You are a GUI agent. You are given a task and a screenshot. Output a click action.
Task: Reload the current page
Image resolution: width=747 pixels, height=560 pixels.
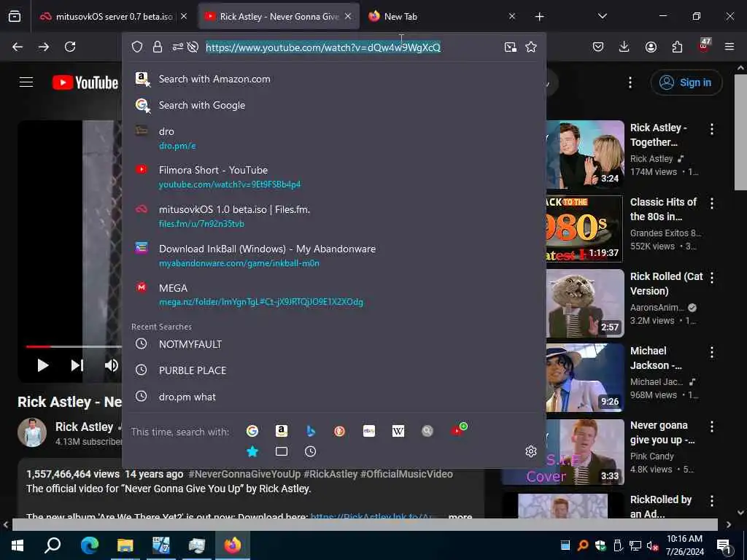pos(70,47)
